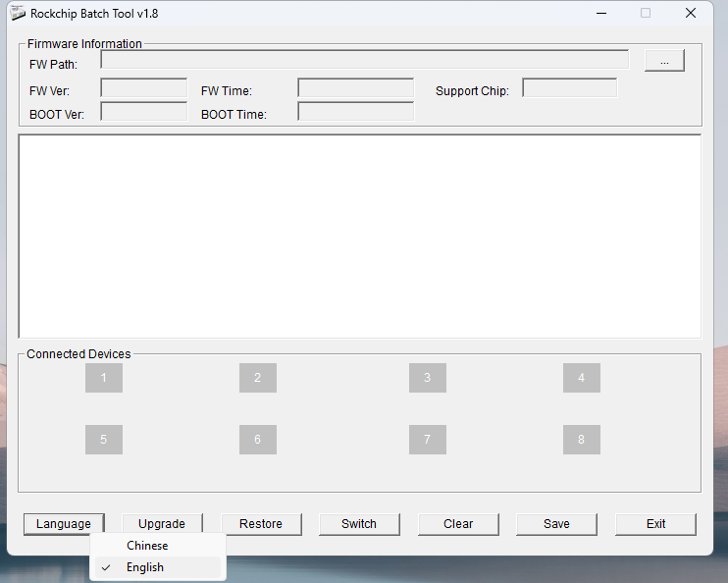Select device slot 6 indicator
This screenshot has width=728, height=583.
[257, 440]
